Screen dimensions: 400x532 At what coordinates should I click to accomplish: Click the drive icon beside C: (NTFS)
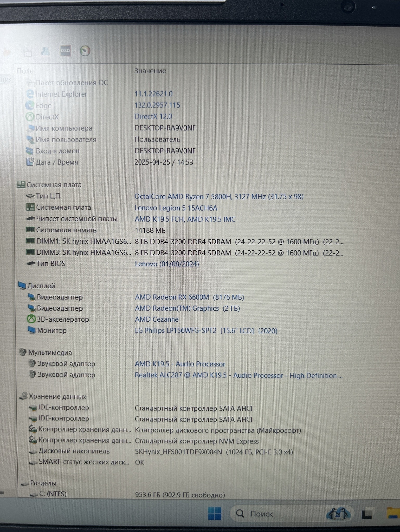click(34, 495)
